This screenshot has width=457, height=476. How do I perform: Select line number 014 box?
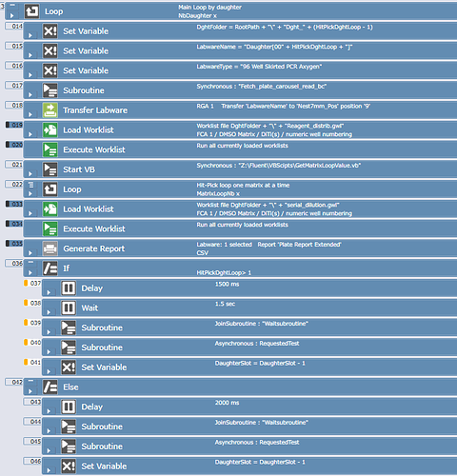point(14,27)
